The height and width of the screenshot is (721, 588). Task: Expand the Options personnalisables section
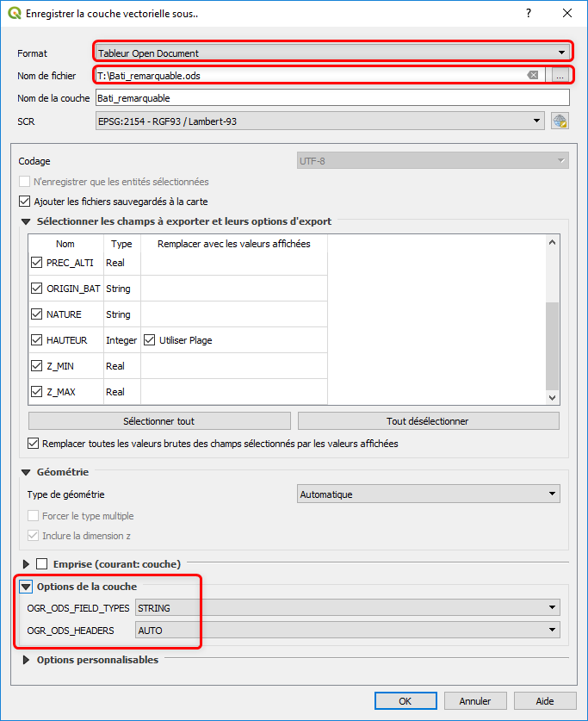[25, 660]
